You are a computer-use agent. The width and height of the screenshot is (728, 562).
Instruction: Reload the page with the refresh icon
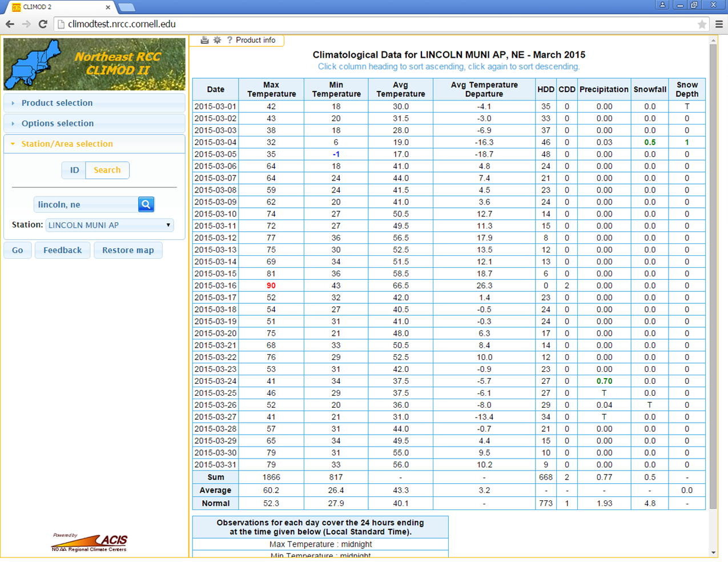click(43, 24)
